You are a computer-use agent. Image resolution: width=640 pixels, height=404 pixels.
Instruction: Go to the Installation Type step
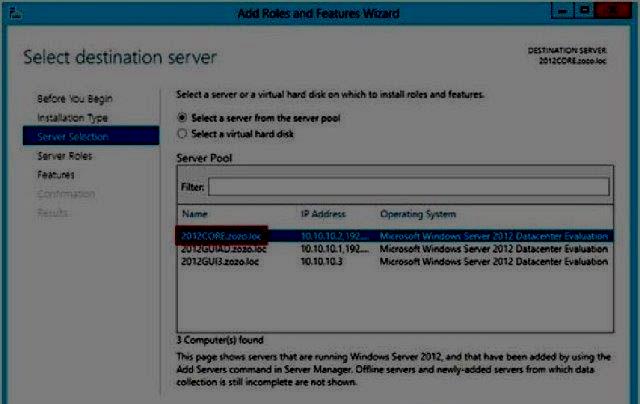[x=73, y=118]
